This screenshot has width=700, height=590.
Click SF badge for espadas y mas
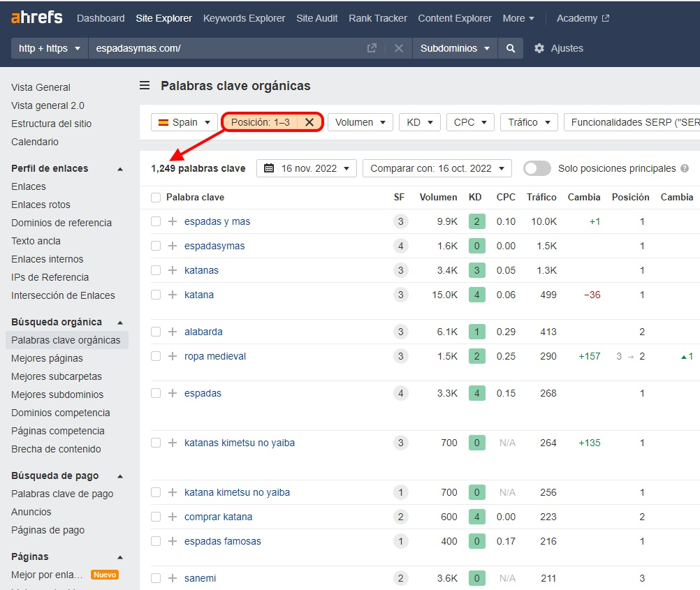coord(401,221)
